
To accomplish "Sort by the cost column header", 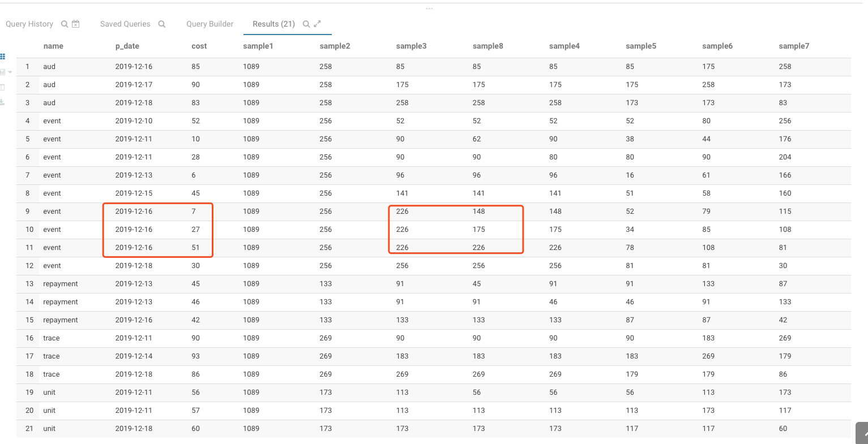I will tap(199, 46).
